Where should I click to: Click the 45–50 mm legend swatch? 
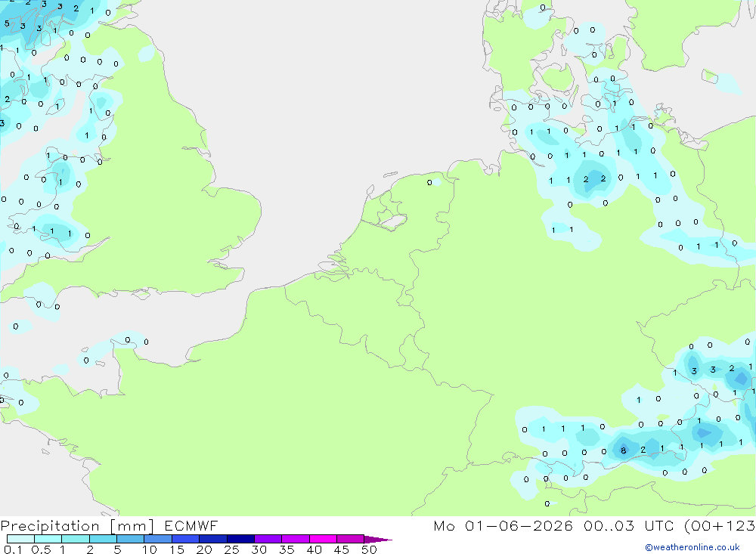tap(350, 539)
